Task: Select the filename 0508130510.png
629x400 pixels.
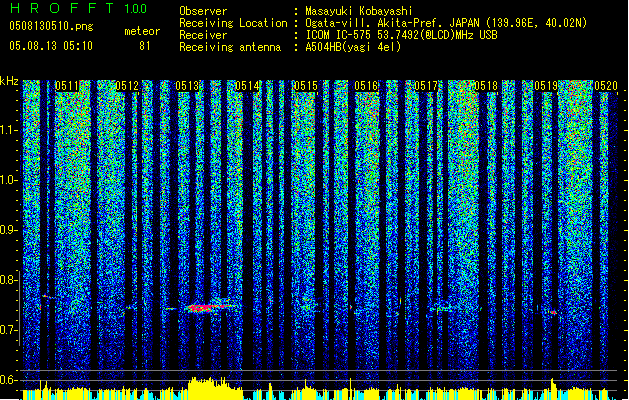Action: [x=51, y=26]
